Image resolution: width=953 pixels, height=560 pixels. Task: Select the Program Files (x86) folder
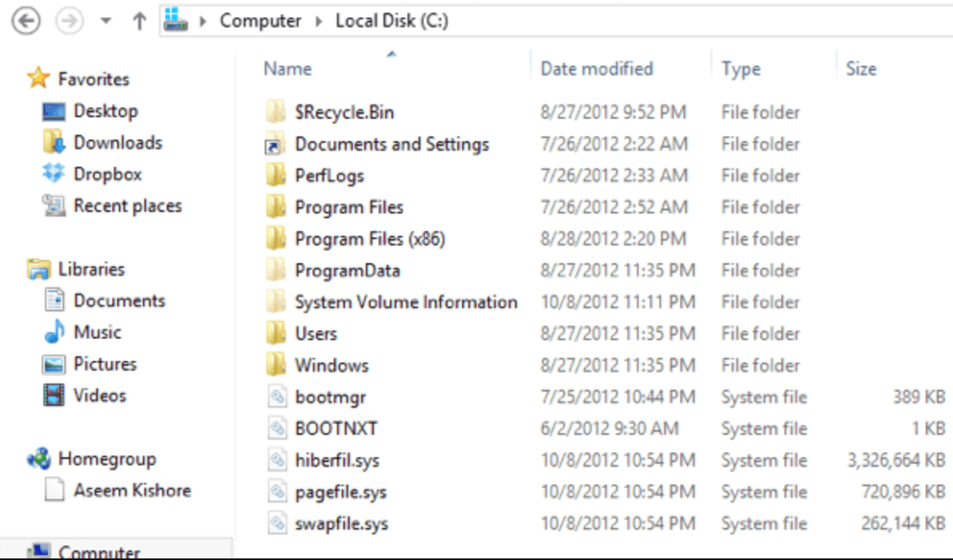370,238
